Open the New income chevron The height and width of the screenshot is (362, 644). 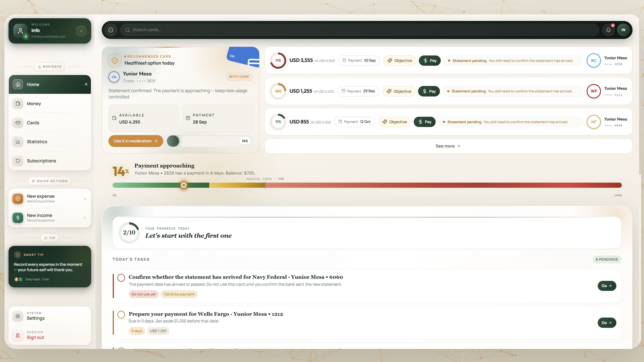[85, 218]
